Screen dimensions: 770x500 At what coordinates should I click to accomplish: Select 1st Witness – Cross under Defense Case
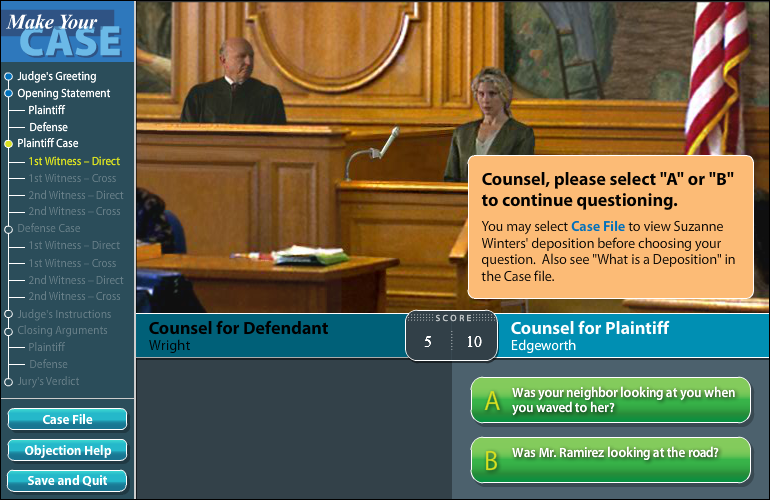[x=72, y=263]
